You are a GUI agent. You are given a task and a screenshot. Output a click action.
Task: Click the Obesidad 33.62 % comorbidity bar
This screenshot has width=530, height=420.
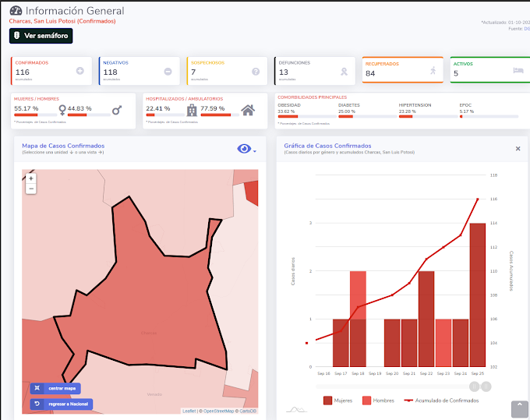(x=307, y=116)
